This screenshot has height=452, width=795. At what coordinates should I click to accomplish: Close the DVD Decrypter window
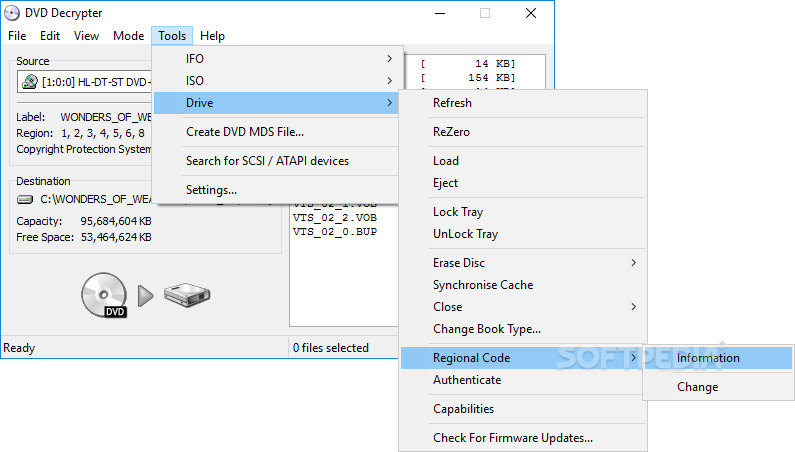[x=531, y=13]
